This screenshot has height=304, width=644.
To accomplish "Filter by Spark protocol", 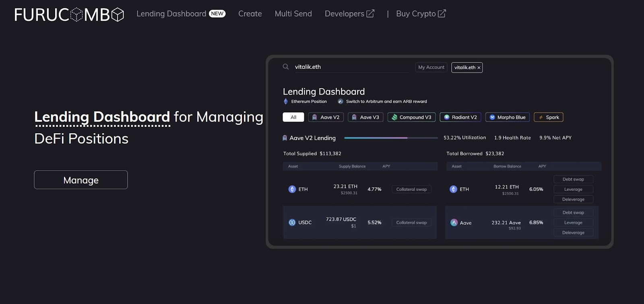I will (549, 117).
